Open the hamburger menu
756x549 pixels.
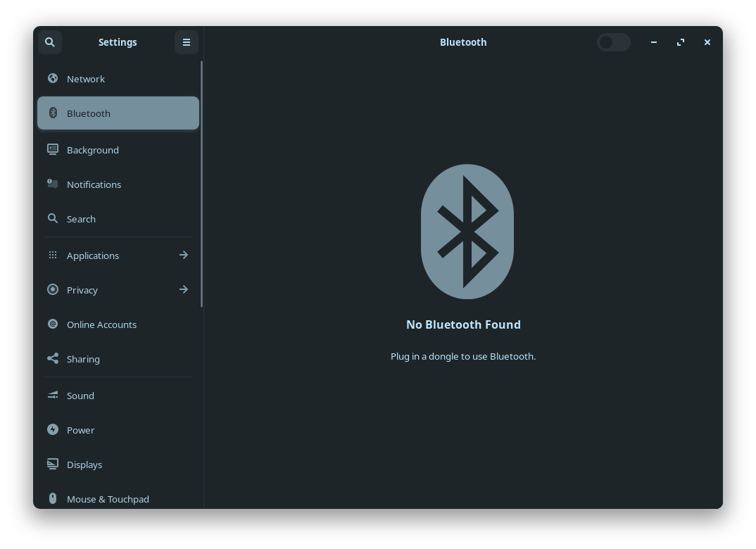[x=187, y=42]
